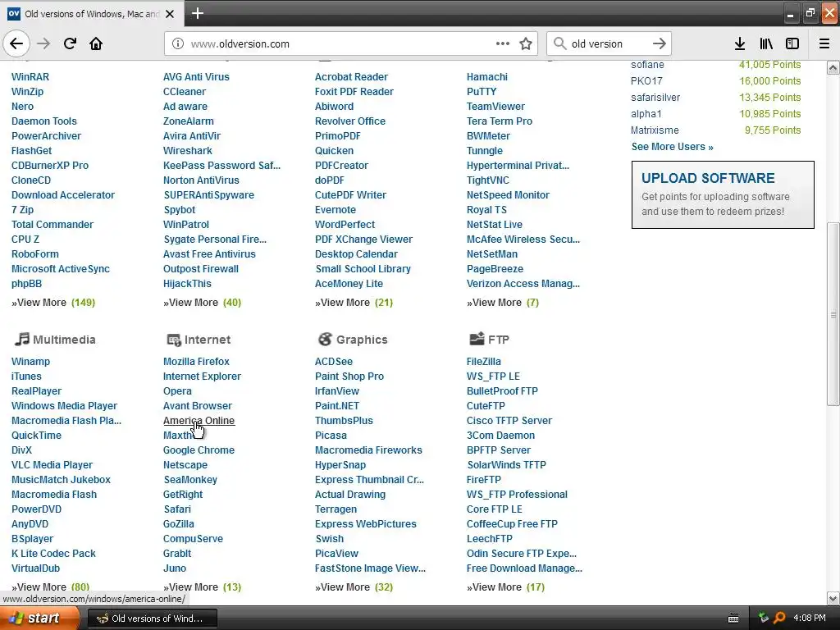Click the orange magnifier tray icon
Image resolution: width=840 pixels, height=630 pixels.
point(779,619)
